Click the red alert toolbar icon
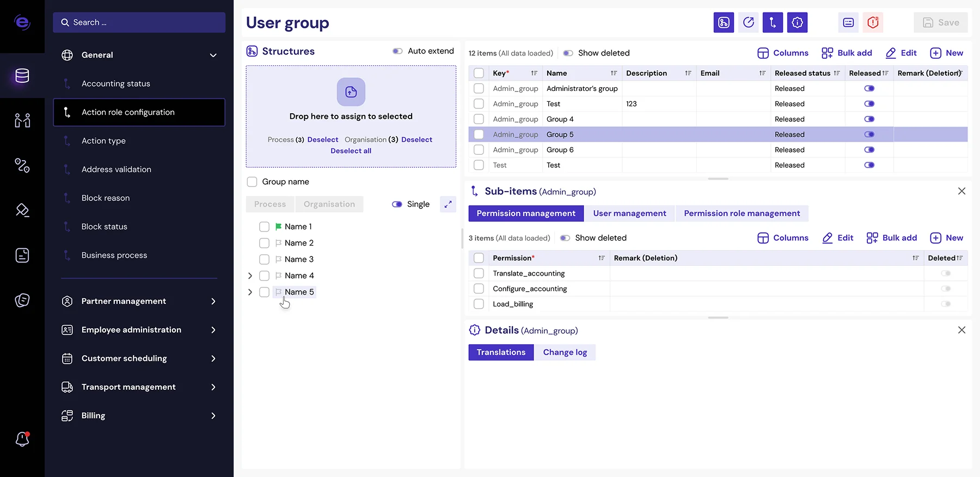The image size is (980, 477). [873, 22]
